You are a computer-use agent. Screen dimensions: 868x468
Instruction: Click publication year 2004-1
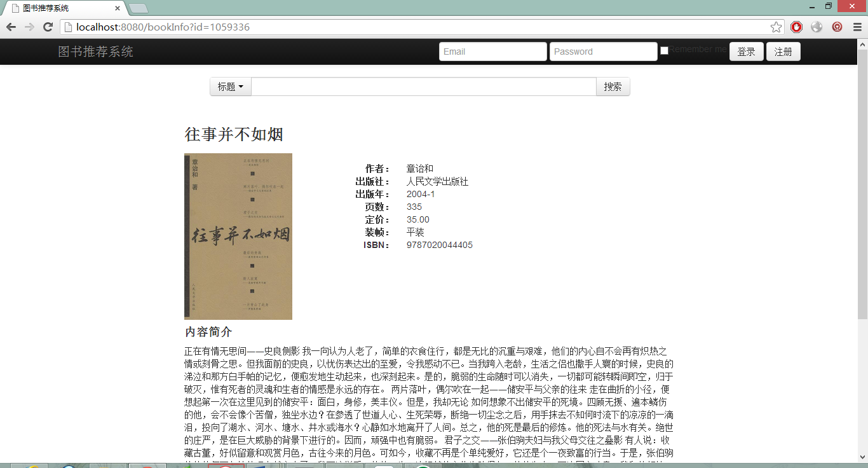[421, 194]
